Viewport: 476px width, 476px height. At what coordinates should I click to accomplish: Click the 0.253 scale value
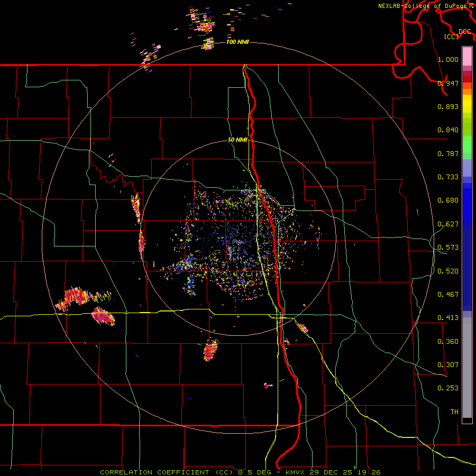click(448, 388)
